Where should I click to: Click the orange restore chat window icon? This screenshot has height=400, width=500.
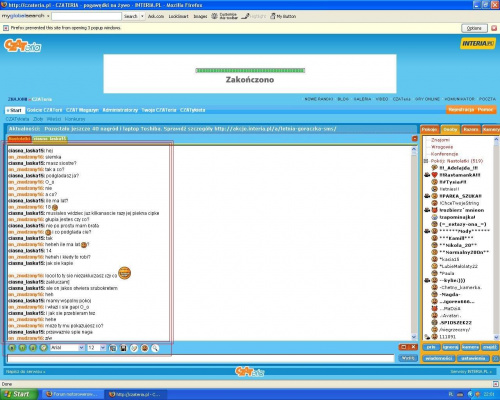[x=403, y=347]
